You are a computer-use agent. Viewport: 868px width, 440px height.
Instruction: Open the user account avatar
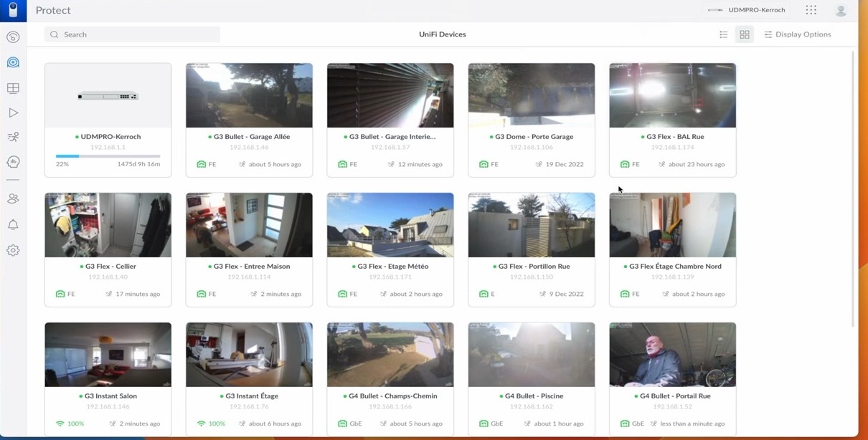click(x=841, y=10)
